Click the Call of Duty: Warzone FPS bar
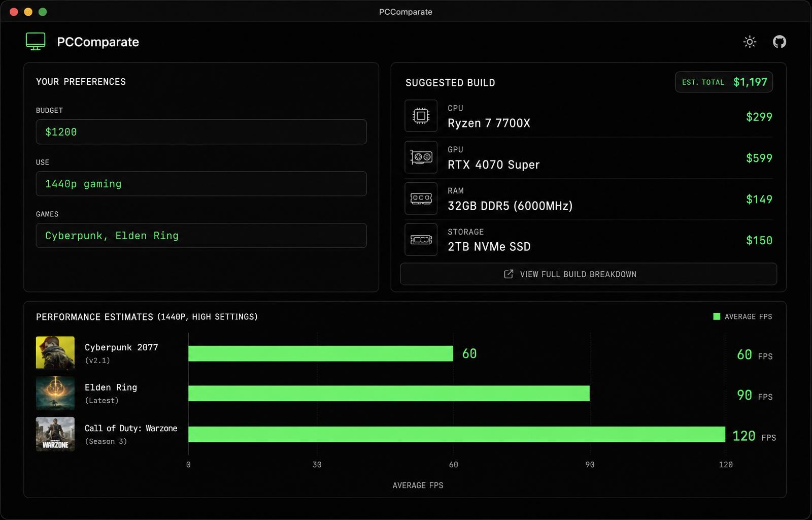 coord(457,434)
